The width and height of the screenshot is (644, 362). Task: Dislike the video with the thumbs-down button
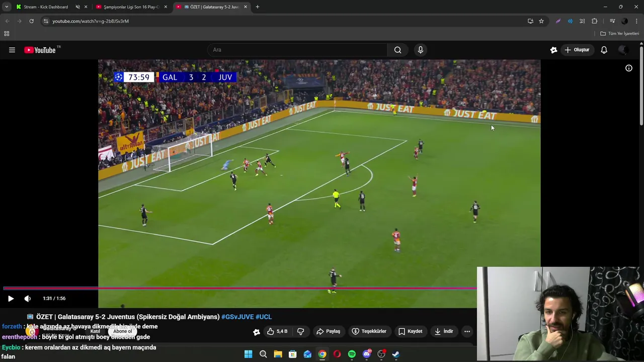[x=300, y=331]
